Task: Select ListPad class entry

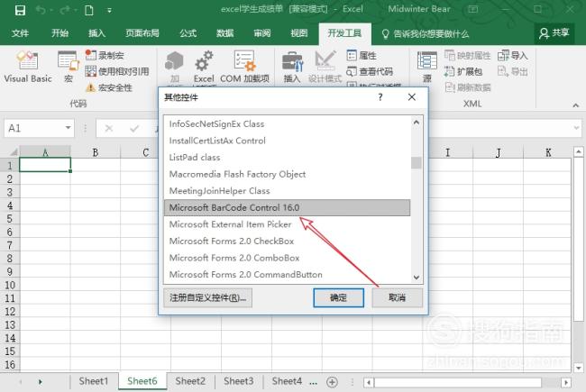Action: coord(287,158)
